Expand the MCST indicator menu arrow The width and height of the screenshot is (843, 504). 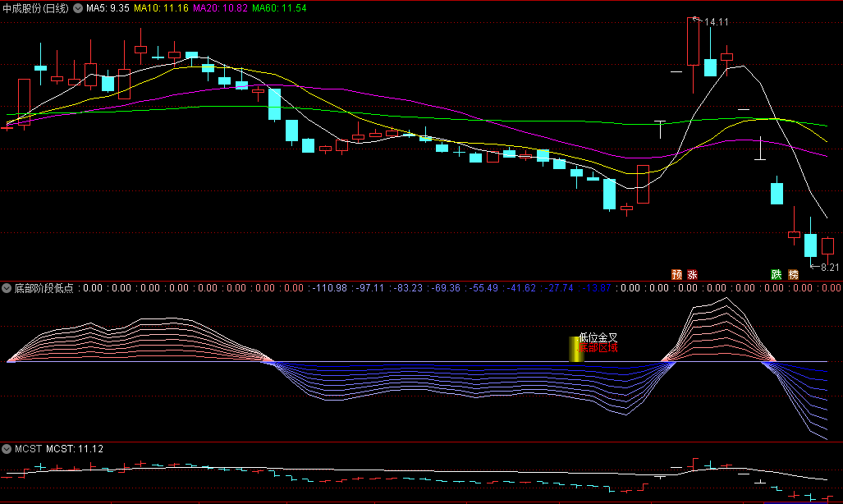7,449
